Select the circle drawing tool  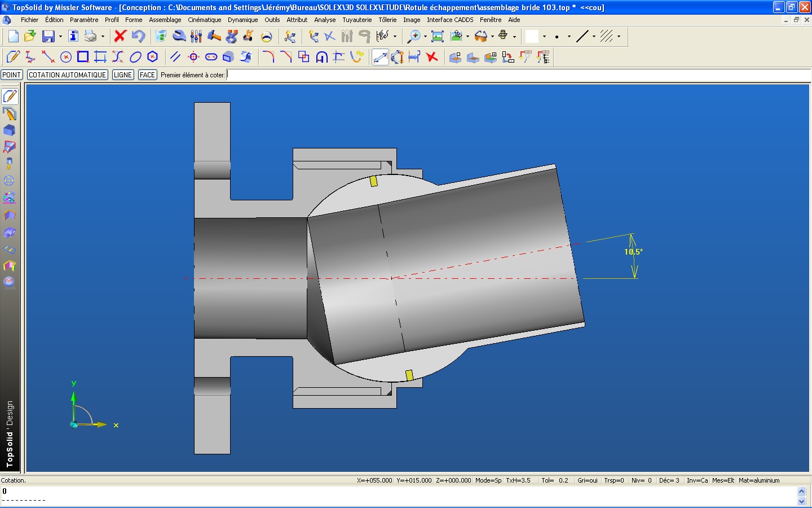point(66,57)
